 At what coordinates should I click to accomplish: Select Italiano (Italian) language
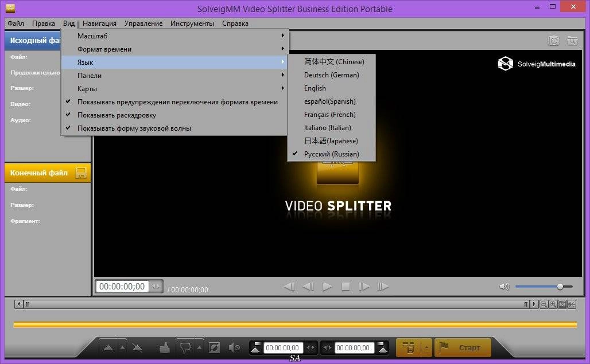point(331,127)
